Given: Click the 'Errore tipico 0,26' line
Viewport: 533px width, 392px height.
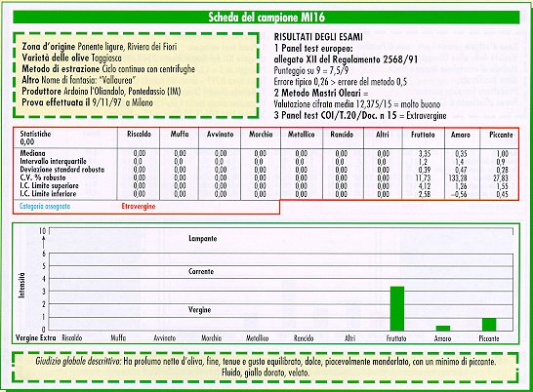Looking at the screenshot, I should 341,82.
